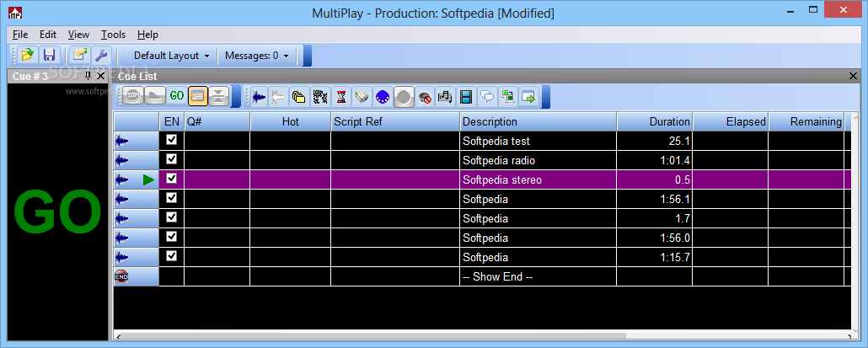Open production with the folder toolbar icon
This screenshot has height=348, width=868.
click(27, 55)
